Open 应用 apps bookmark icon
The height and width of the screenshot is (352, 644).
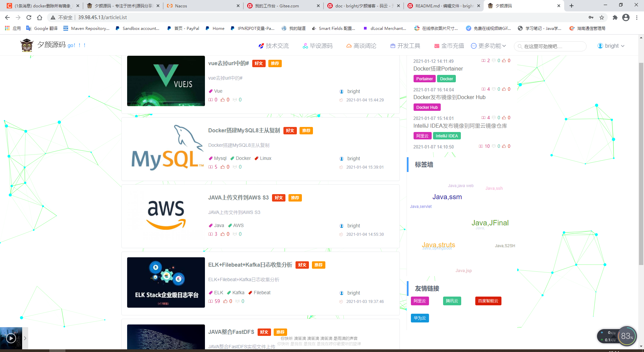[x=13, y=28]
